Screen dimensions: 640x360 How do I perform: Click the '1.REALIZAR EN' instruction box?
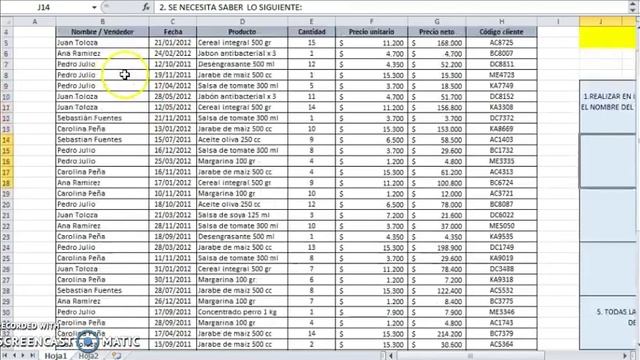pyautogui.click(x=608, y=106)
